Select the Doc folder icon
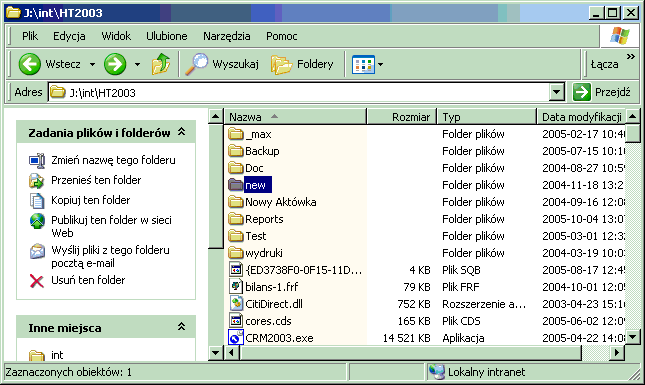 click(236, 168)
